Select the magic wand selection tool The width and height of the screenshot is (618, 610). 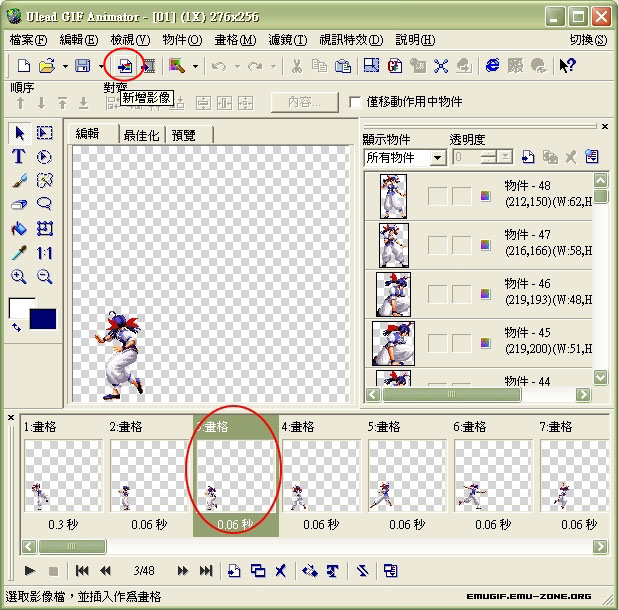[45, 180]
